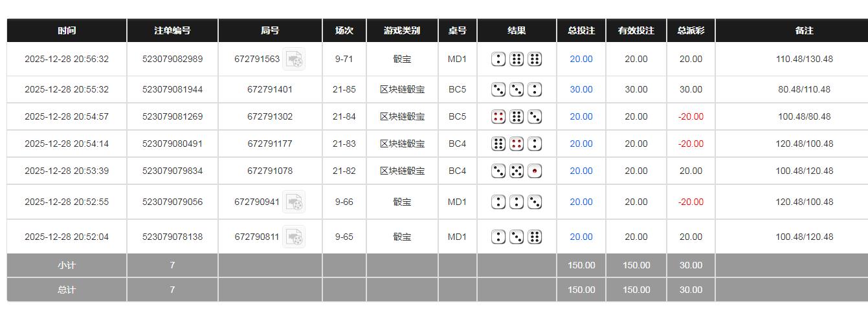868x311 pixels.
Task: Click the 备注 column header
Action: click(804, 30)
